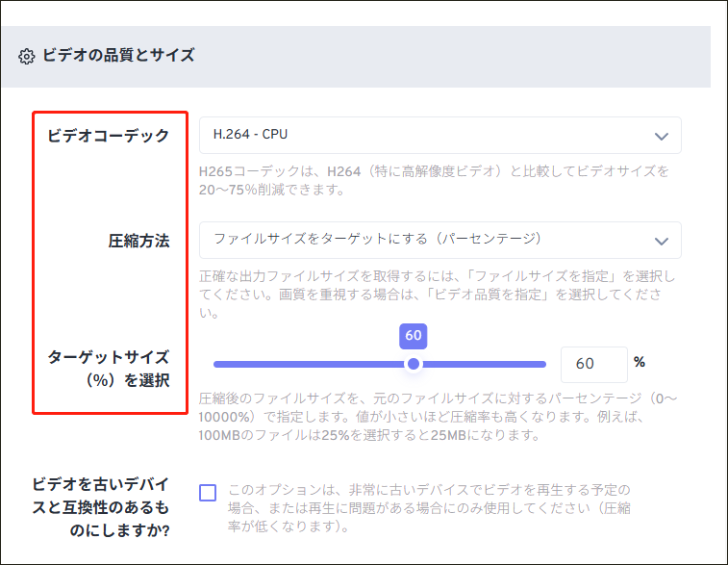Click the 圧縮方法 label
The image size is (728, 565).
point(138,241)
